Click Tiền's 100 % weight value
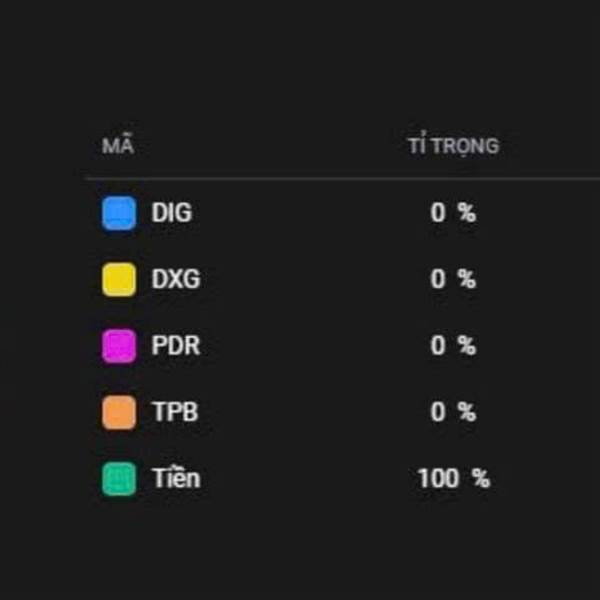The width and height of the screenshot is (600, 600). [x=453, y=478]
